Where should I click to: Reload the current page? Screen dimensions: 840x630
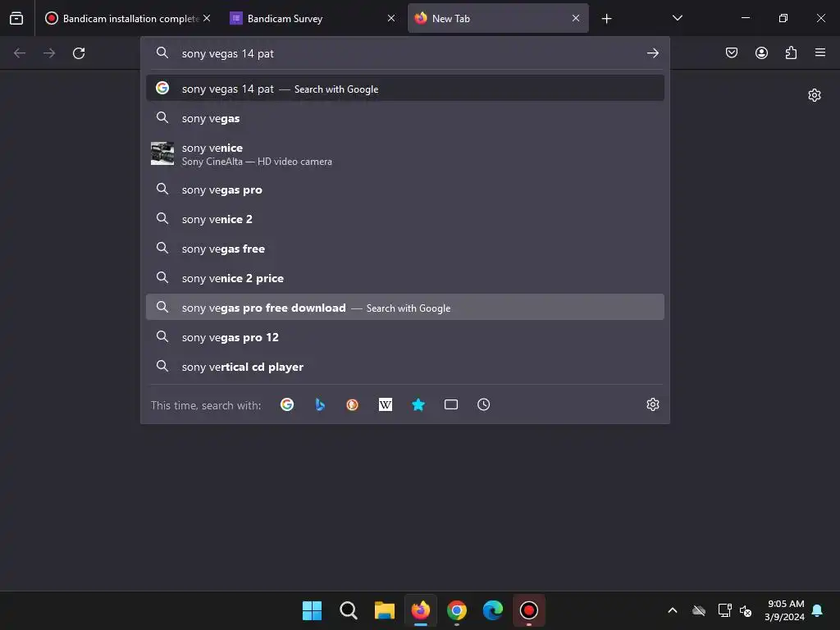pyautogui.click(x=79, y=53)
